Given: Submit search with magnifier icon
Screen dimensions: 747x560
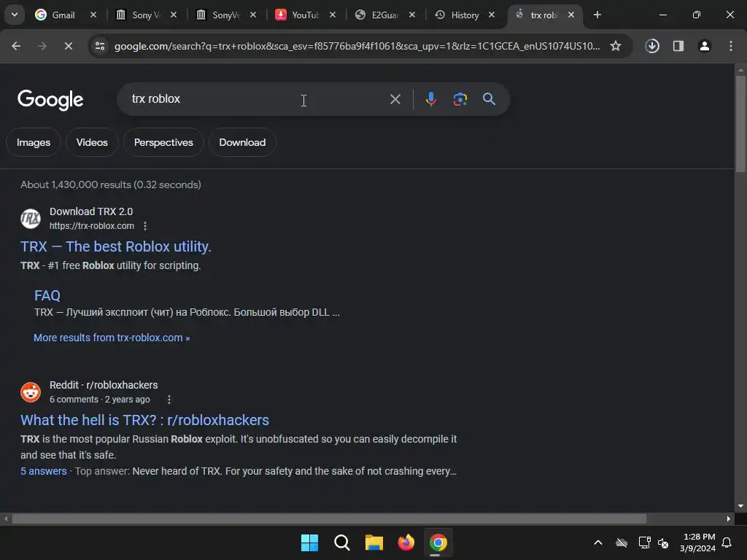Looking at the screenshot, I should pos(489,99).
